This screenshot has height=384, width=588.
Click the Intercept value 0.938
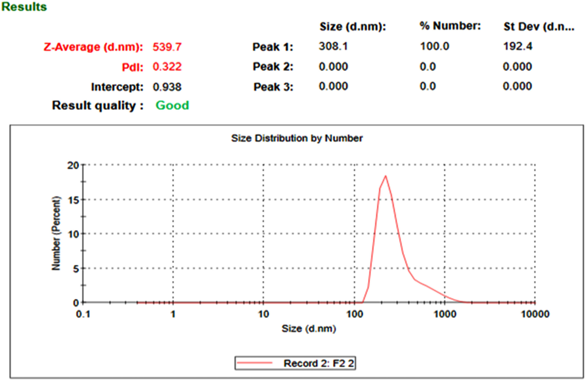(167, 87)
